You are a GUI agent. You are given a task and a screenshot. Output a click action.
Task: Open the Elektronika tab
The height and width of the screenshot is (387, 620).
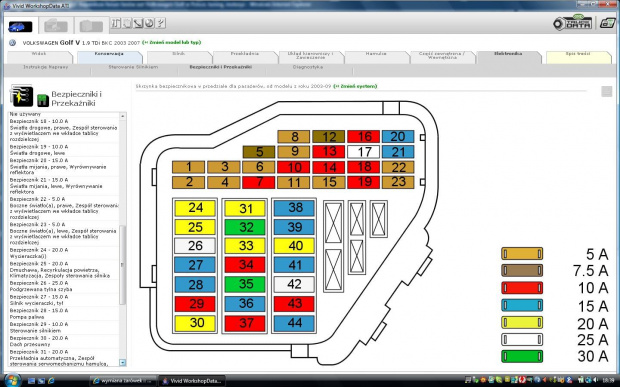pos(508,57)
